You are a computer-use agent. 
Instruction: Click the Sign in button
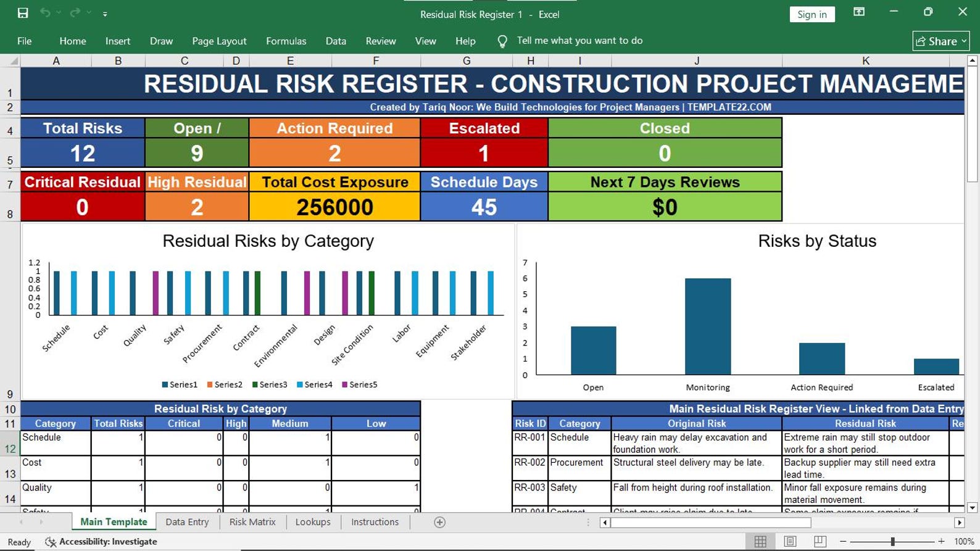click(x=812, y=14)
